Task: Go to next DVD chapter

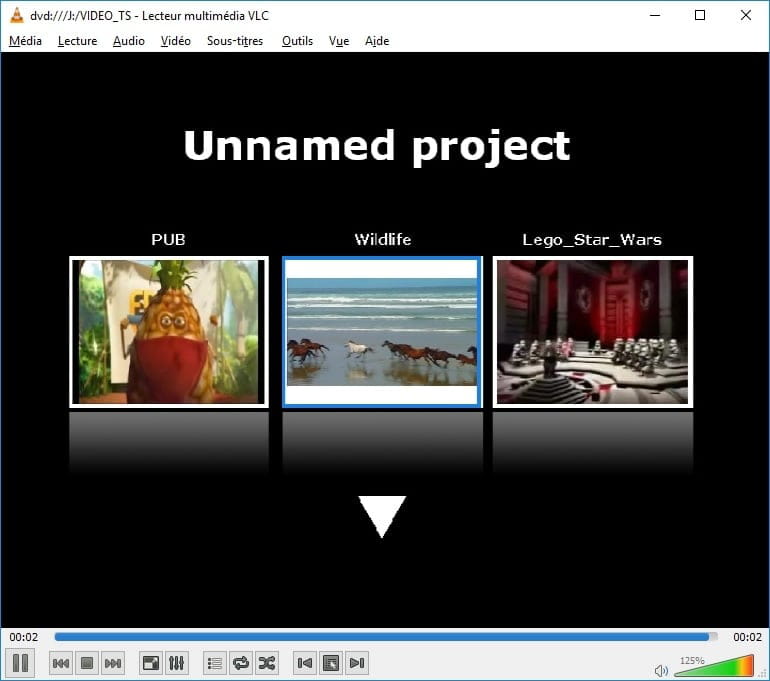Action: [357, 663]
